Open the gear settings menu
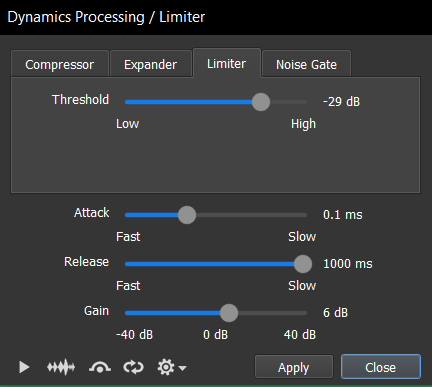Viewport: 432px width, 387px height. 166,367
